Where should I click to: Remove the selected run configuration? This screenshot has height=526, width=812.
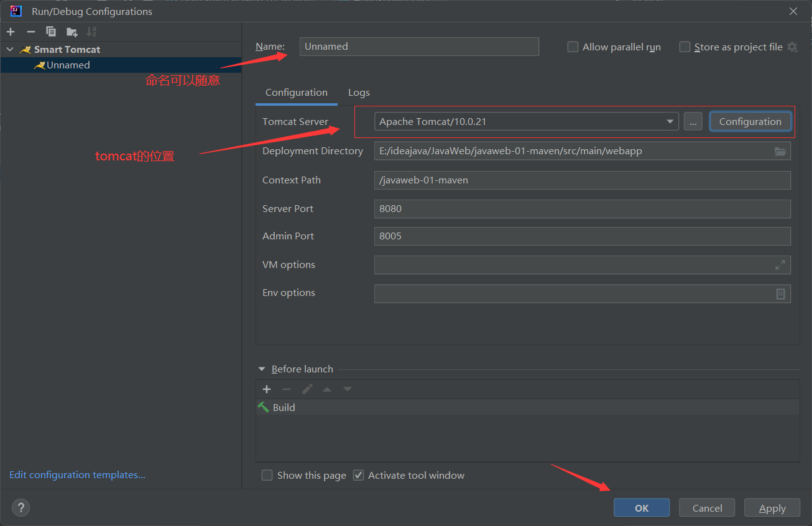point(30,32)
